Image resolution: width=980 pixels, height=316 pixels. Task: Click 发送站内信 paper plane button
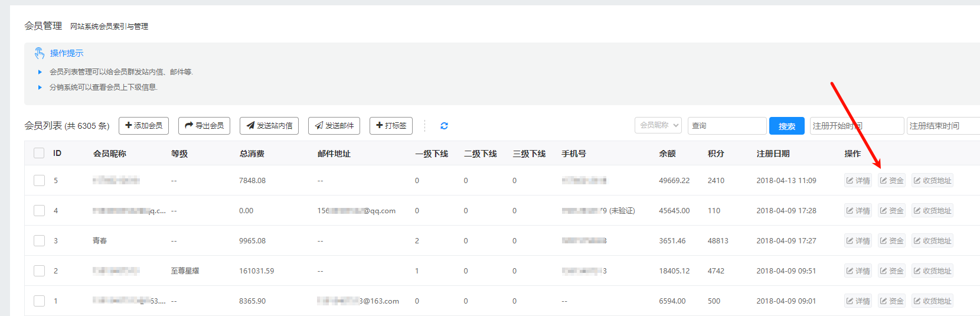(269, 126)
